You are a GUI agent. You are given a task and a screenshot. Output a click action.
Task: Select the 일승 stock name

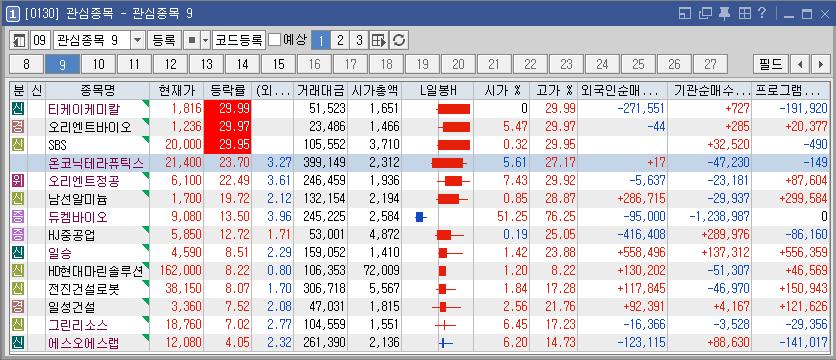(59, 253)
